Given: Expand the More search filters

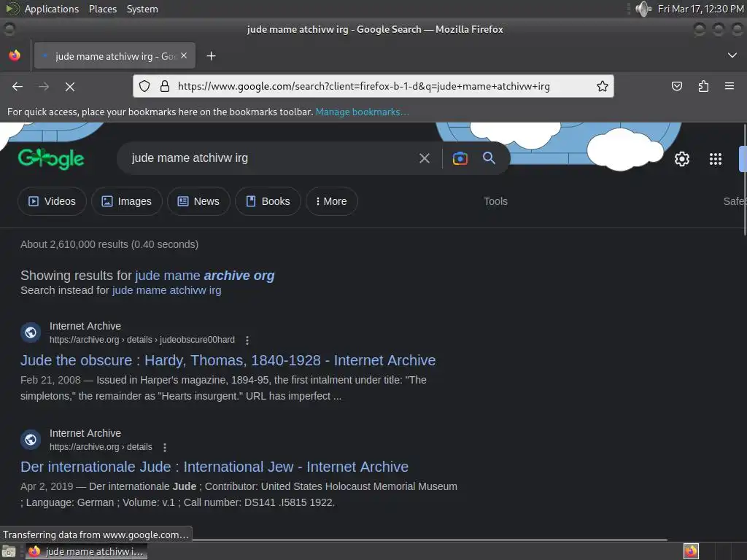Looking at the screenshot, I should 332,201.
